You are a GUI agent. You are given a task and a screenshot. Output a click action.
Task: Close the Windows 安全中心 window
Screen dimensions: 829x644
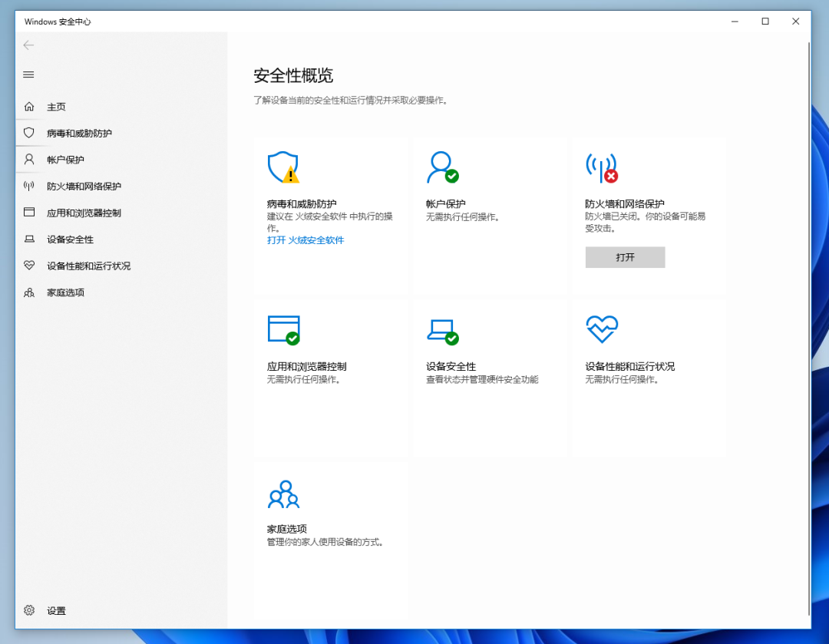pos(796,21)
